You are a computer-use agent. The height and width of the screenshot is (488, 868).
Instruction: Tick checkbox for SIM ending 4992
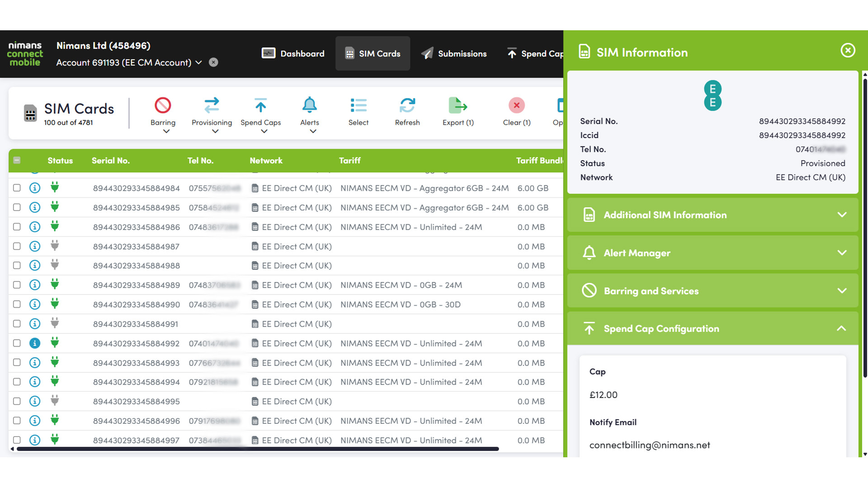(x=17, y=343)
